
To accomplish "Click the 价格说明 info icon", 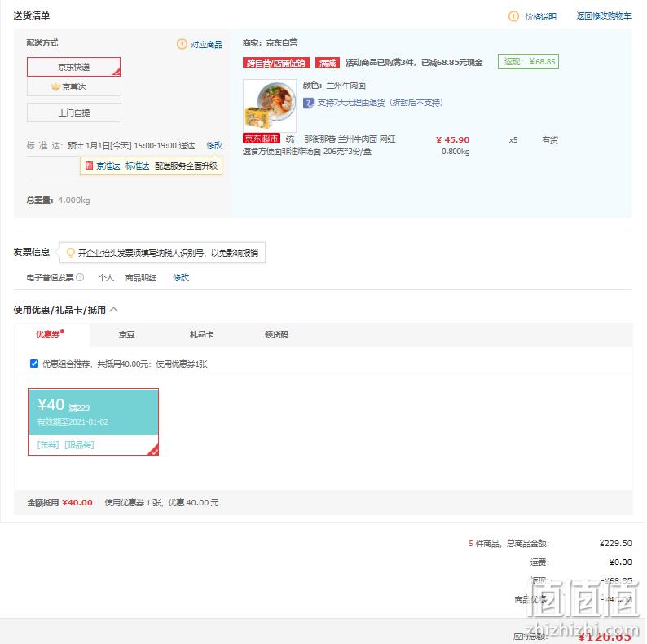I will pos(513,16).
